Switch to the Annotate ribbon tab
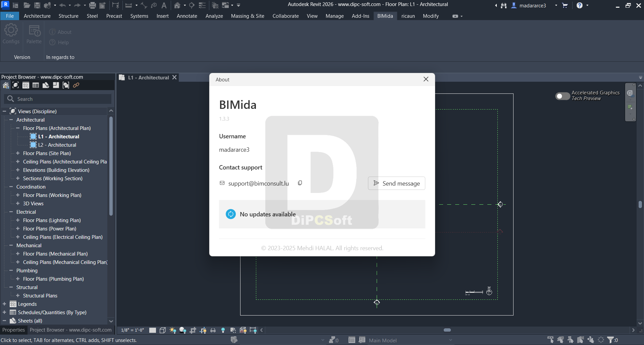Image resolution: width=644 pixels, height=345 pixels. (187, 16)
